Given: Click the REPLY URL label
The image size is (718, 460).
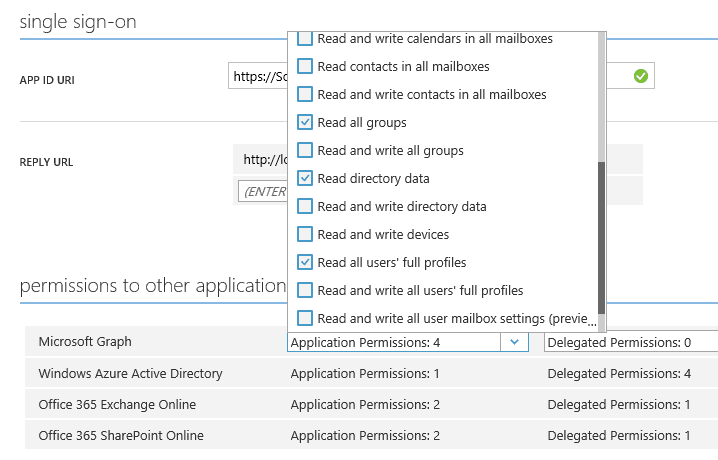Looking at the screenshot, I should (x=46, y=162).
